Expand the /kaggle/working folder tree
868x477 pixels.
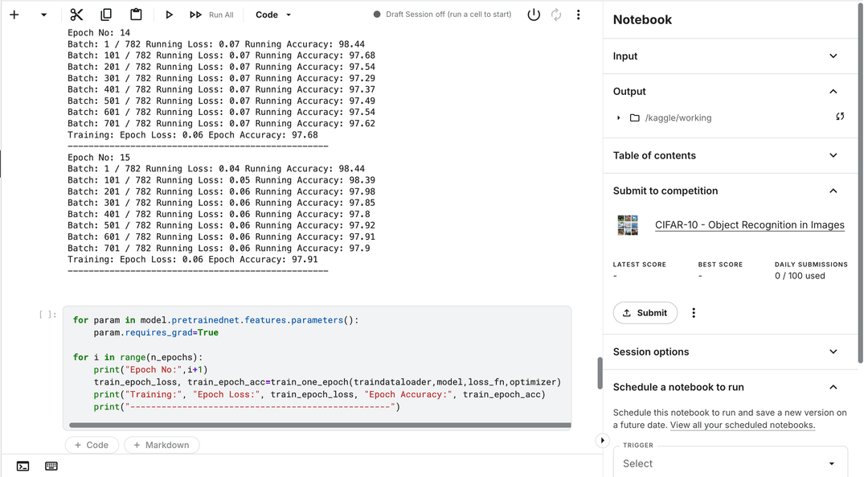point(619,118)
